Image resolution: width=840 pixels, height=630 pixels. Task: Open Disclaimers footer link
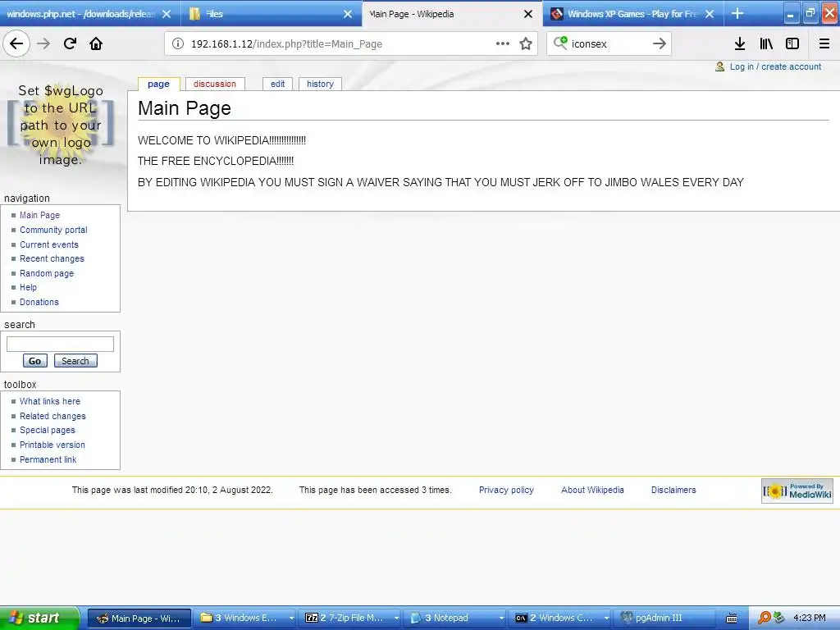[x=673, y=491]
